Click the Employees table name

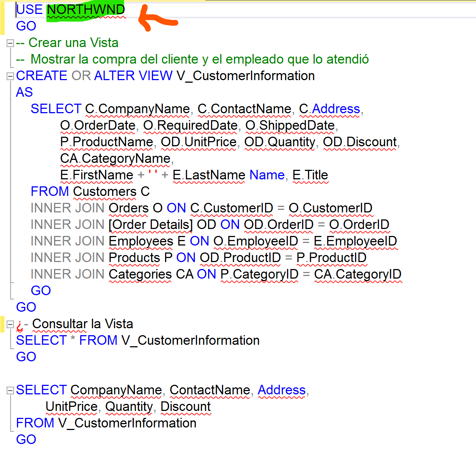pyautogui.click(x=141, y=241)
